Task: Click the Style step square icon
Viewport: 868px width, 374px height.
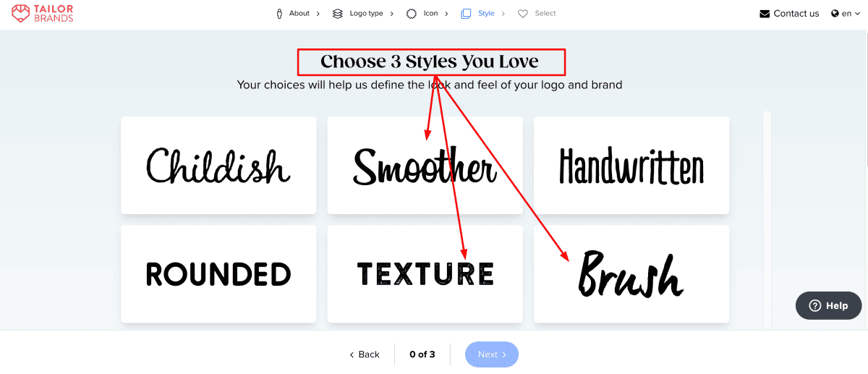Action: pos(466,14)
